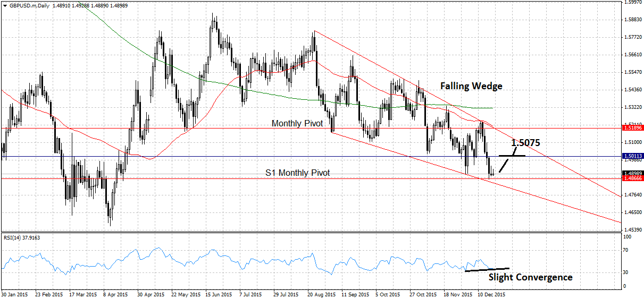Click the 1.48989 current price tag
This screenshot has height=299, width=644.
click(632, 173)
